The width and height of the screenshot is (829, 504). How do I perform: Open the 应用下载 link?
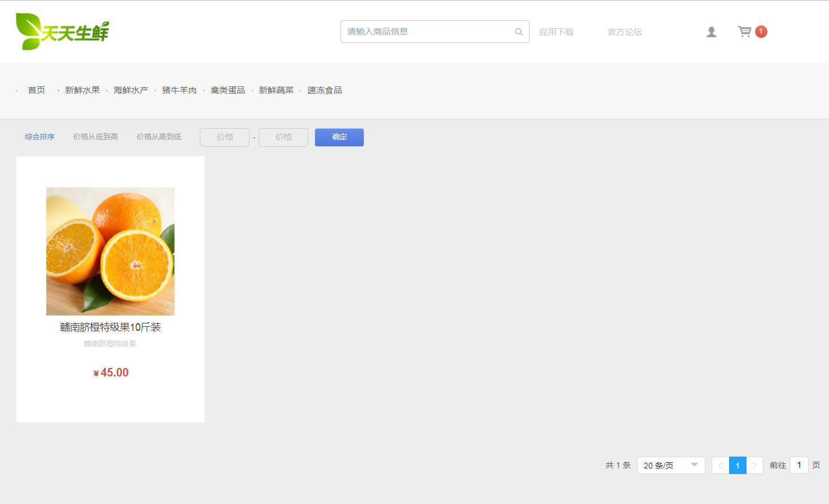click(556, 32)
